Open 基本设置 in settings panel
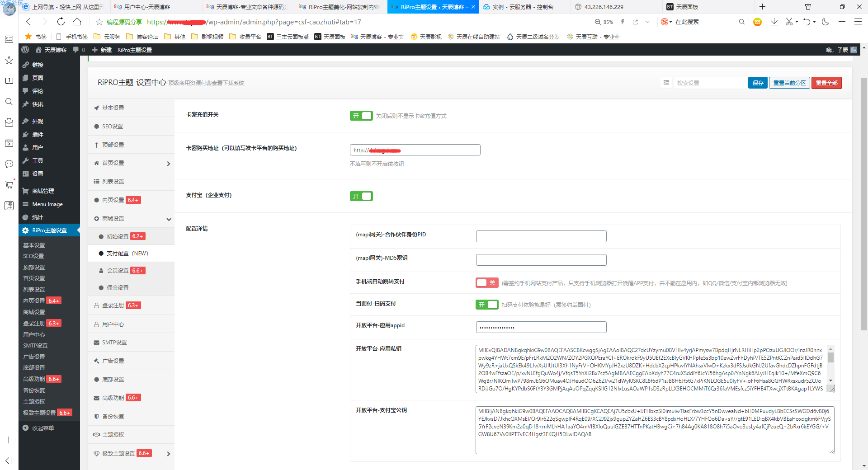This screenshot has width=868, height=470. 131,108
